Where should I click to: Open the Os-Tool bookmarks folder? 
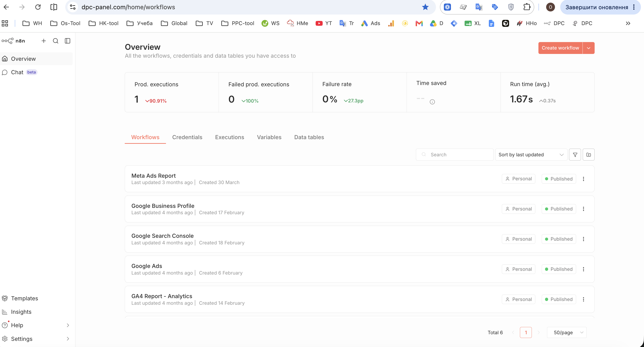coord(65,23)
